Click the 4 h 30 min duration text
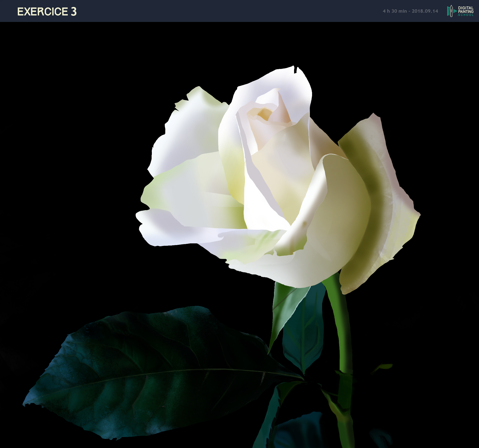 coord(395,11)
